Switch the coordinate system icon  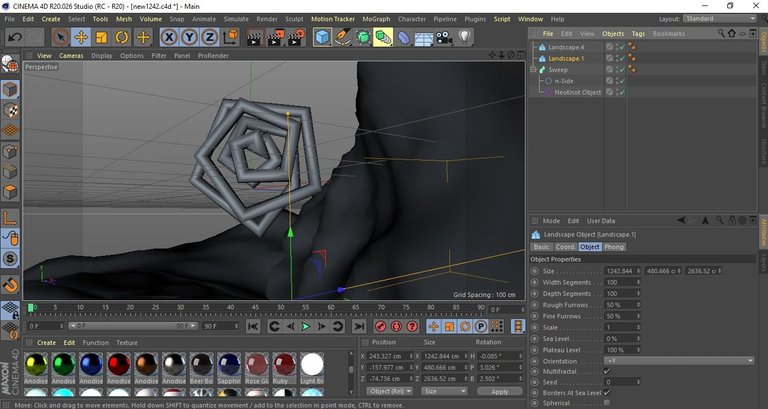(231, 37)
